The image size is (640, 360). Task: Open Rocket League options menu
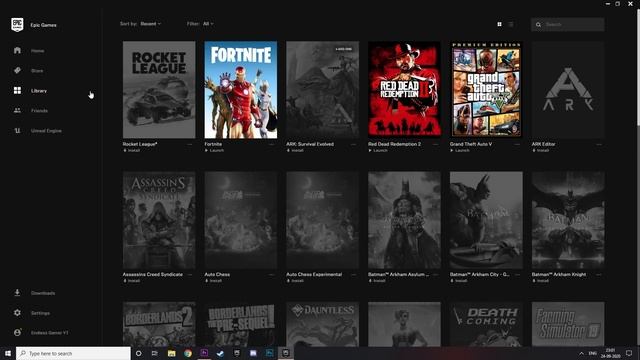coord(190,144)
